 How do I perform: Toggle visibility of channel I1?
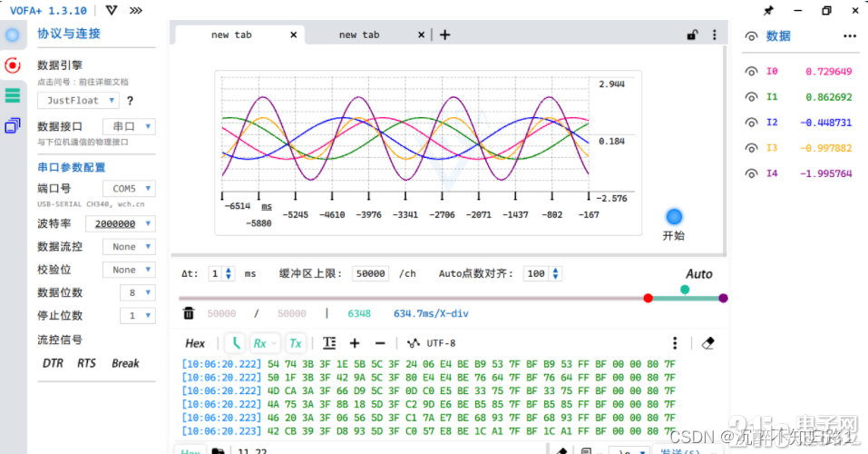[x=751, y=97]
